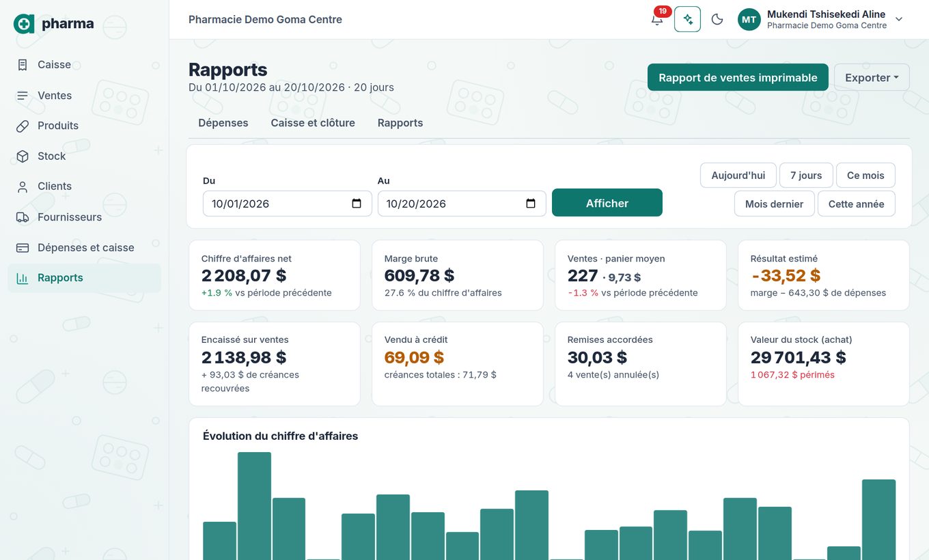
Task: Select the 7 jours preset
Action: pos(806,176)
